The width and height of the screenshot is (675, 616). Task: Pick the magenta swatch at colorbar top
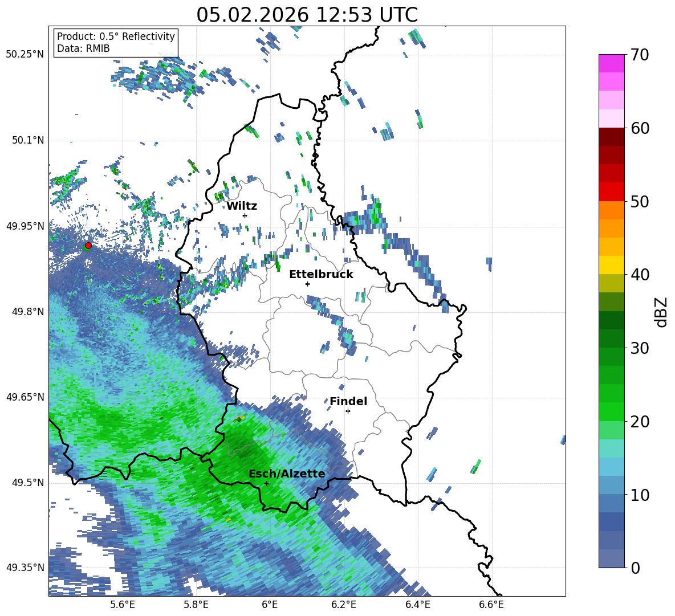[x=611, y=63]
